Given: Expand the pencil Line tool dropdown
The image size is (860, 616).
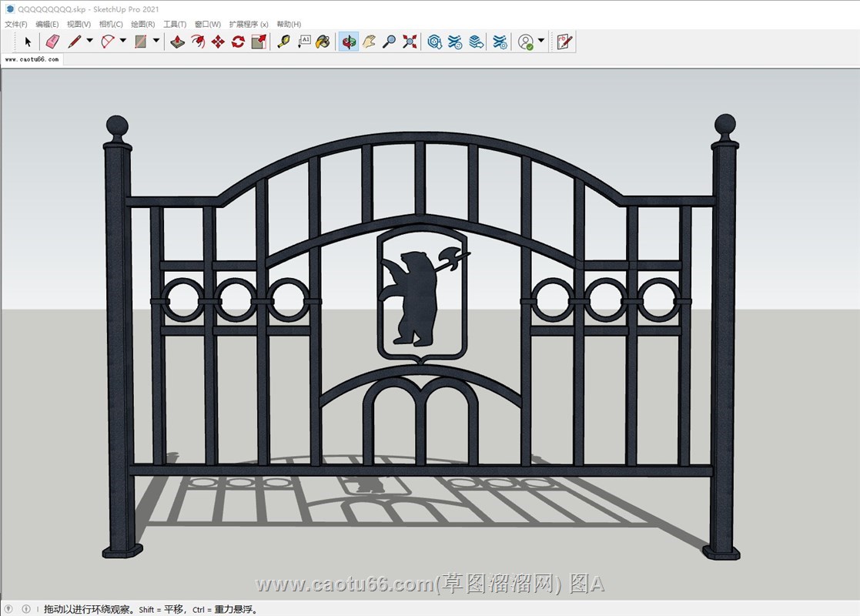Looking at the screenshot, I should 89,42.
